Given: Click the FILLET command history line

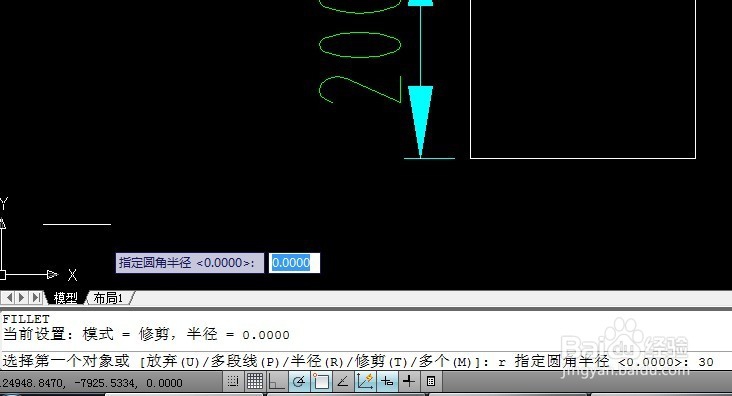Looking at the screenshot, I should click(26, 319).
